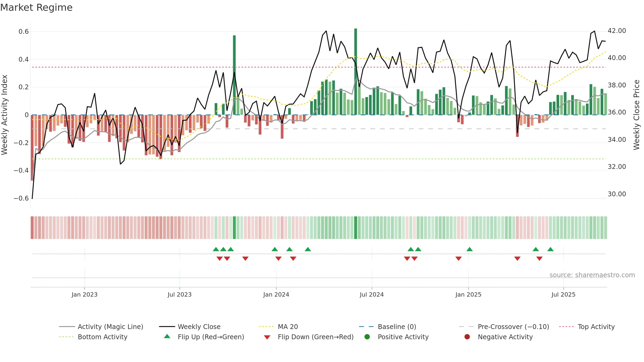Click the 0.4 activity axis tick
This screenshot has width=644, height=362.
pyautogui.click(x=24, y=60)
